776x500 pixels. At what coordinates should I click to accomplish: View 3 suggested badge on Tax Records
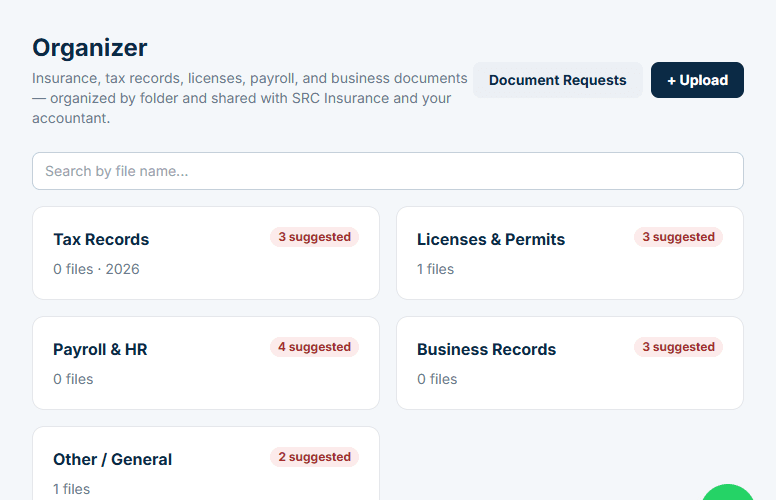[314, 237]
